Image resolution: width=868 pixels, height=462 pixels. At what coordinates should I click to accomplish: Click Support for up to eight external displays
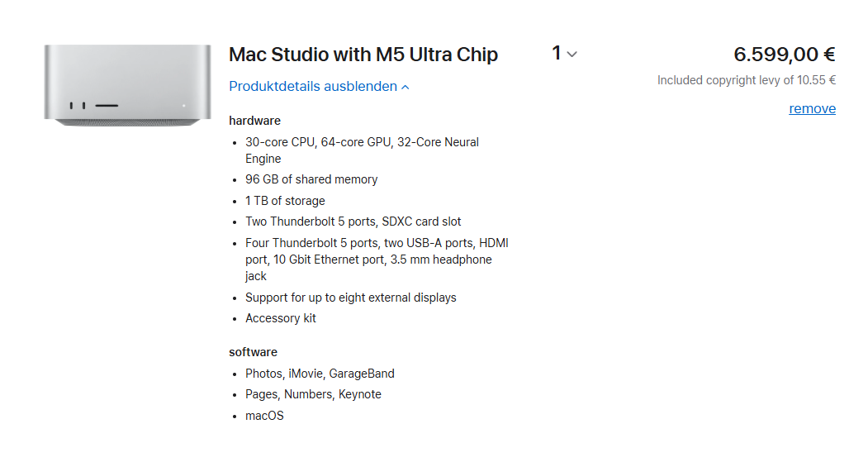(351, 298)
